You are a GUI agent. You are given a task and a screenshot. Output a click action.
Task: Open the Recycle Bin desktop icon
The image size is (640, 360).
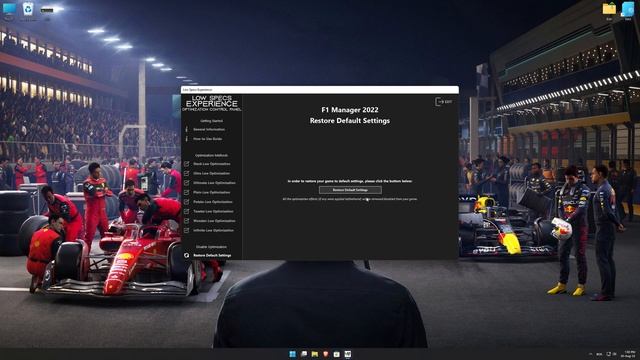[28, 9]
